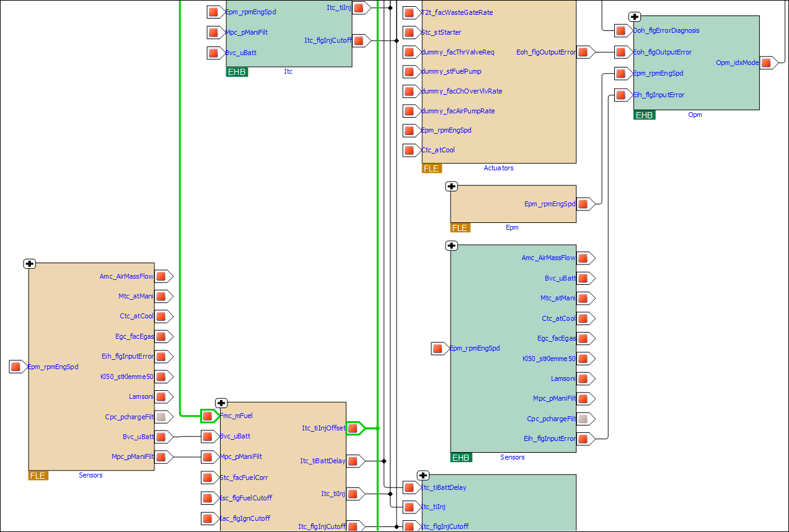Click the Fmc_mFuel input port
Screen dimensions: 789x532
208,416
